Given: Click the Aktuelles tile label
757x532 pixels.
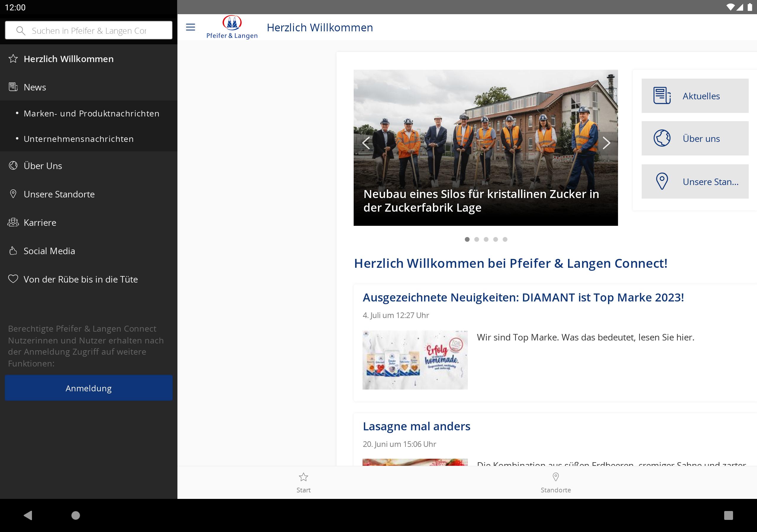Looking at the screenshot, I should (701, 96).
